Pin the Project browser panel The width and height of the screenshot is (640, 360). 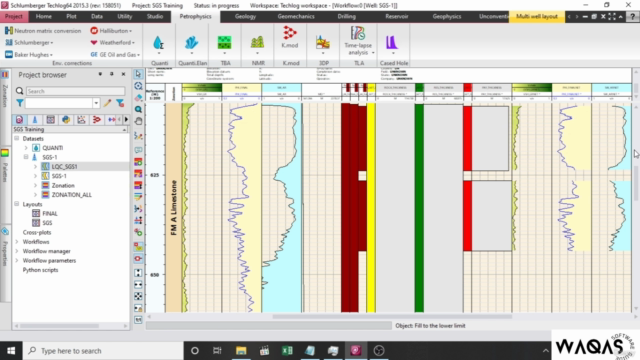click(111, 74)
